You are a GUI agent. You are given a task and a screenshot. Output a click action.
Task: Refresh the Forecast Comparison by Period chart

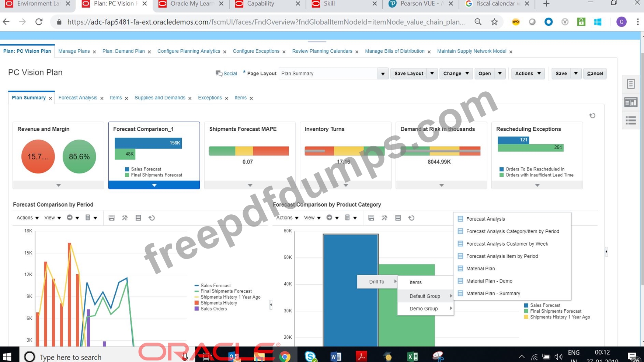click(x=152, y=218)
